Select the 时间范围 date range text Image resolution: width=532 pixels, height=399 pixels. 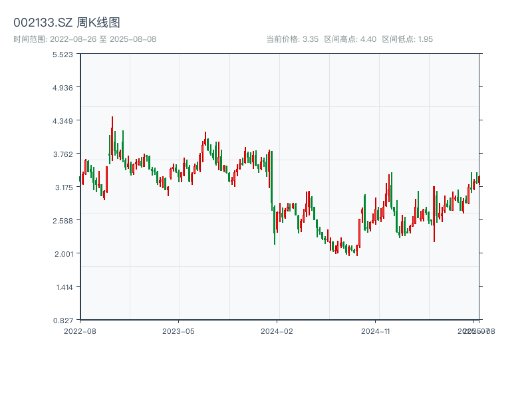(x=84, y=39)
